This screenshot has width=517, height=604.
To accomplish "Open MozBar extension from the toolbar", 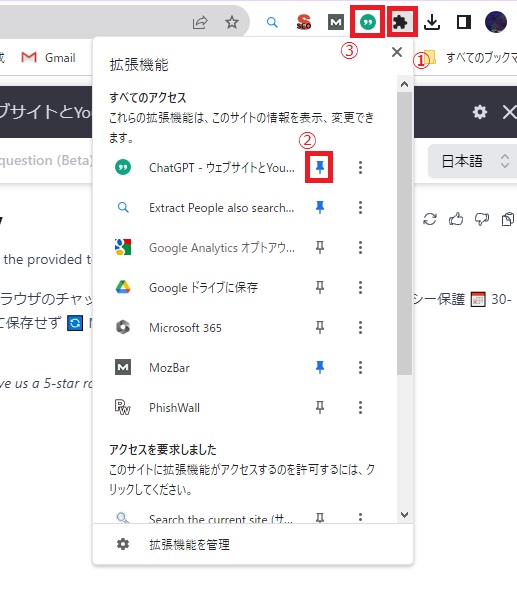I will pyautogui.click(x=336, y=22).
